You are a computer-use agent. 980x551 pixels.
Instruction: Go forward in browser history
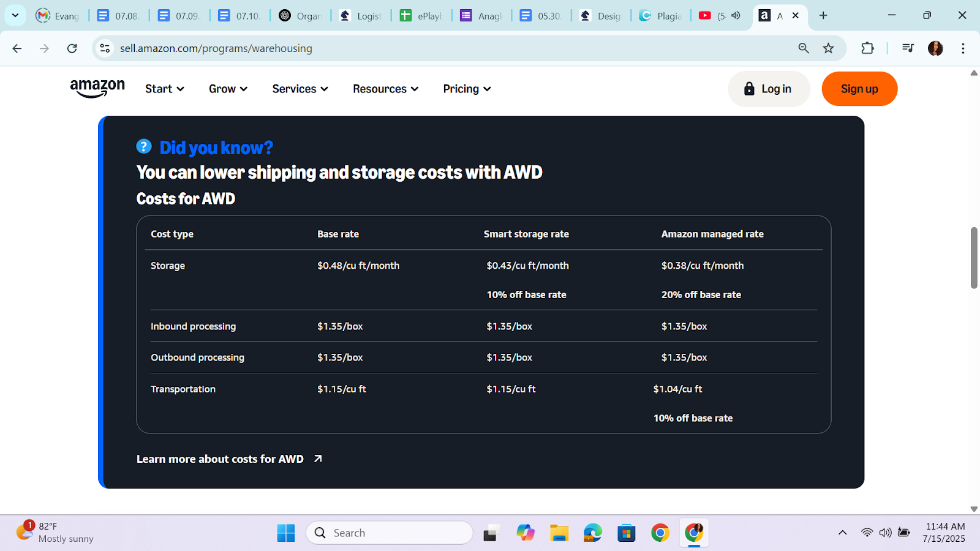click(44, 48)
